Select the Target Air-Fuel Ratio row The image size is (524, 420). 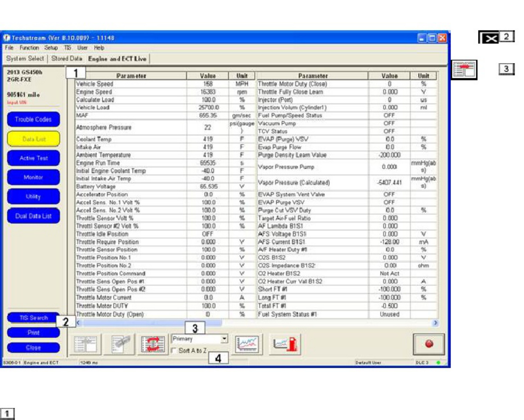[346, 218]
